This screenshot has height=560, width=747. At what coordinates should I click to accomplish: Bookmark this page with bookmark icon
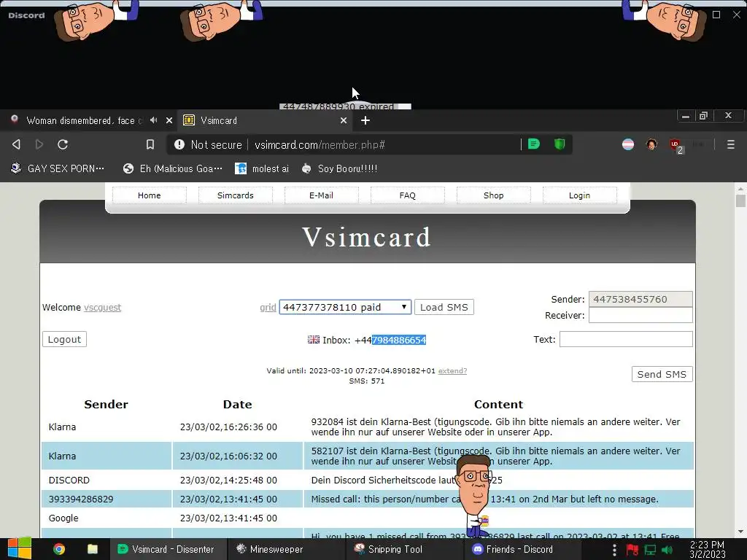(x=150, y=144)
